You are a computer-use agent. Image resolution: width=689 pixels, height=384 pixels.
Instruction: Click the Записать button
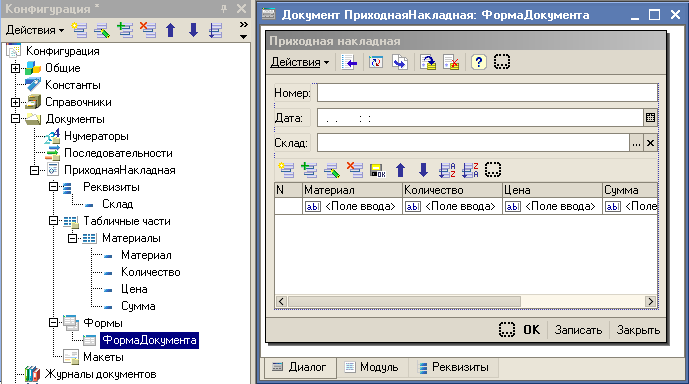(578, 330)
